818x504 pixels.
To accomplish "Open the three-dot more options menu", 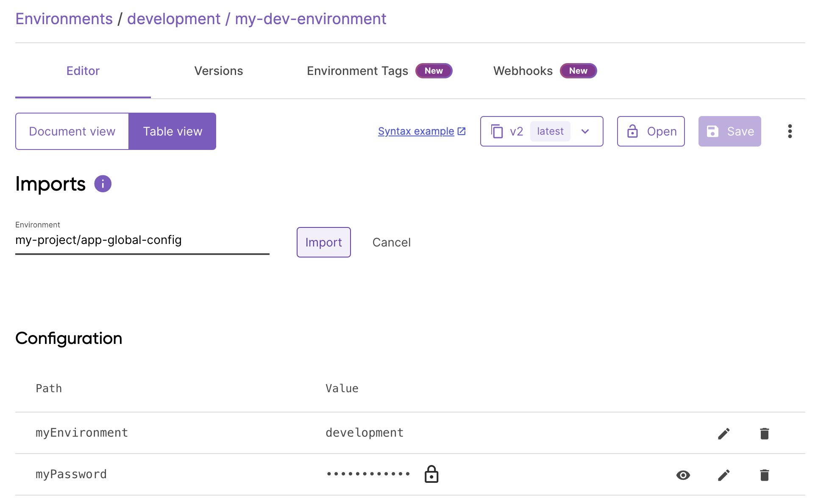I will pos(790,131).
